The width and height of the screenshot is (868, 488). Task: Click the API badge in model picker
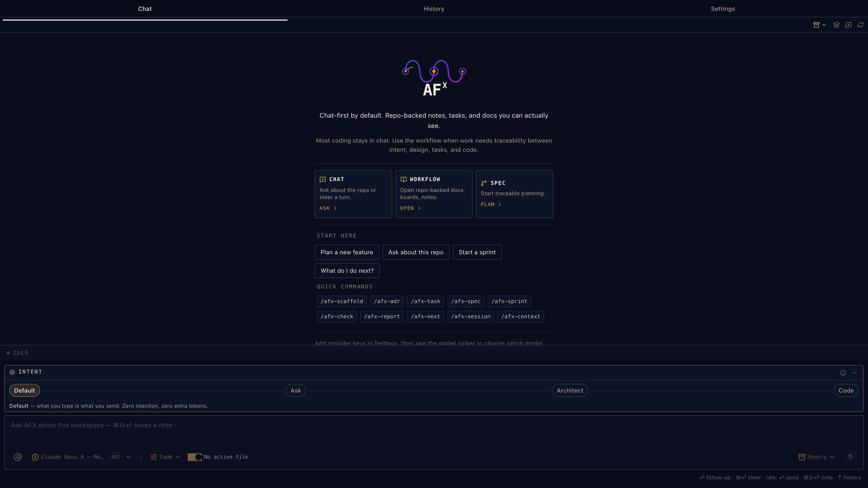coord(116,457)
